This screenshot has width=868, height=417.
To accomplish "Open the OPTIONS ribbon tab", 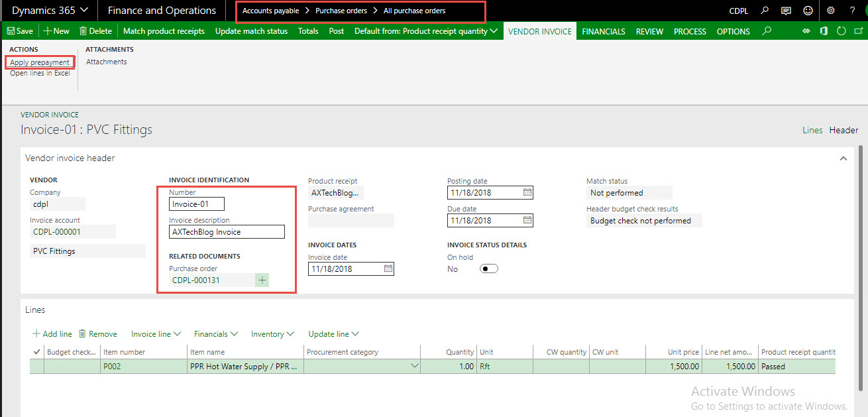I will coord(733,31).
